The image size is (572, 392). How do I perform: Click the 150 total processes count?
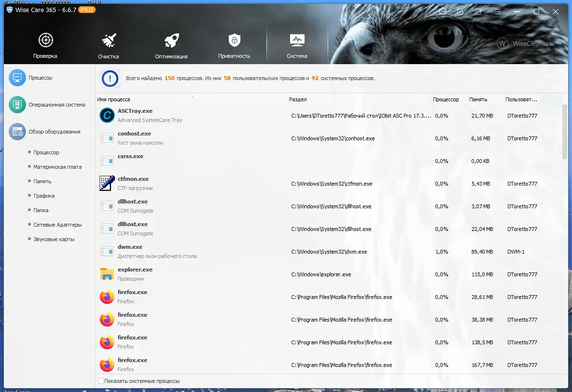(169, 78)
